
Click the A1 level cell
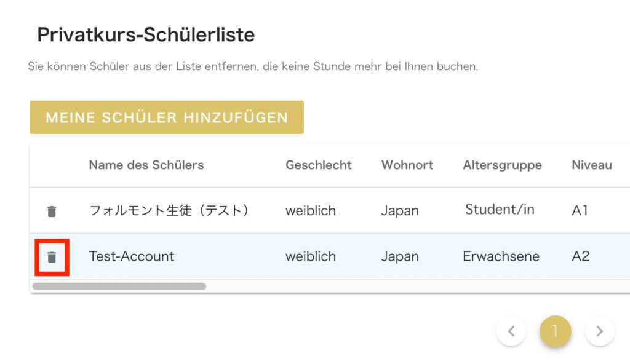click(580, 210)
